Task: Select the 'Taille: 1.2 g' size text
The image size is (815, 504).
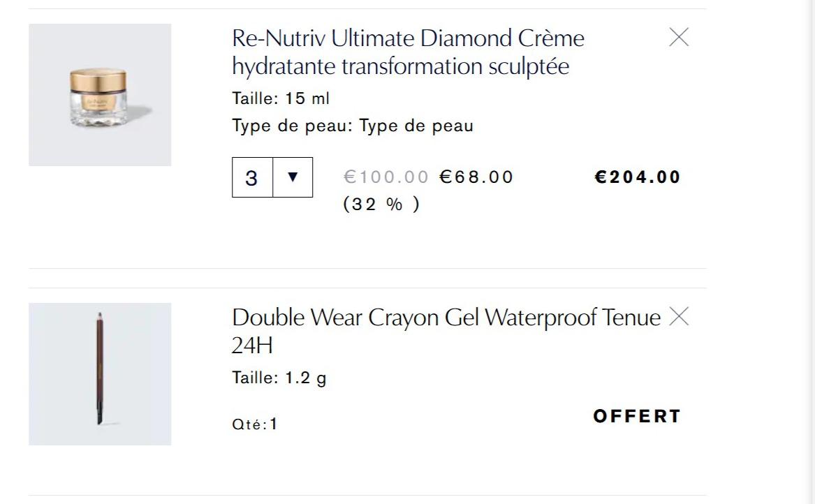Action: coord(279,378)
